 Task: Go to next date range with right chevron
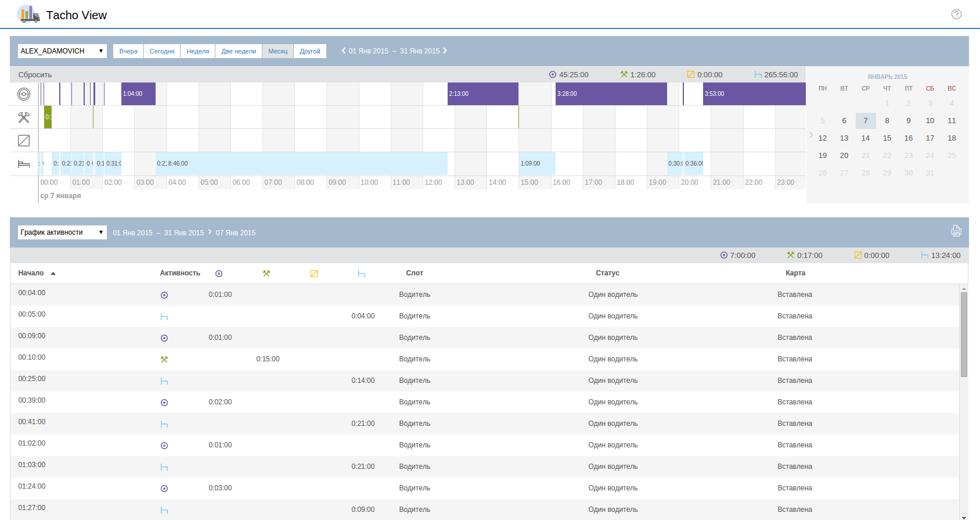click(445, 51)
